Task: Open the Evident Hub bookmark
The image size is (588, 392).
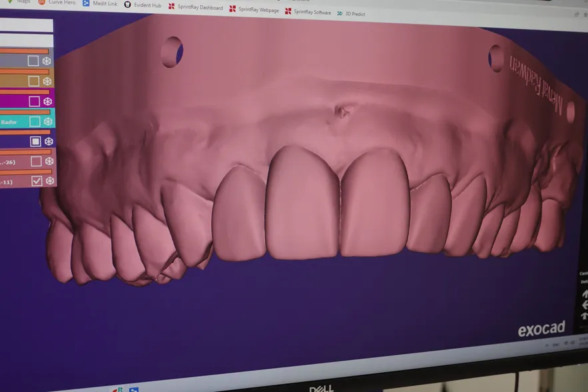Action: click(143, 5)
